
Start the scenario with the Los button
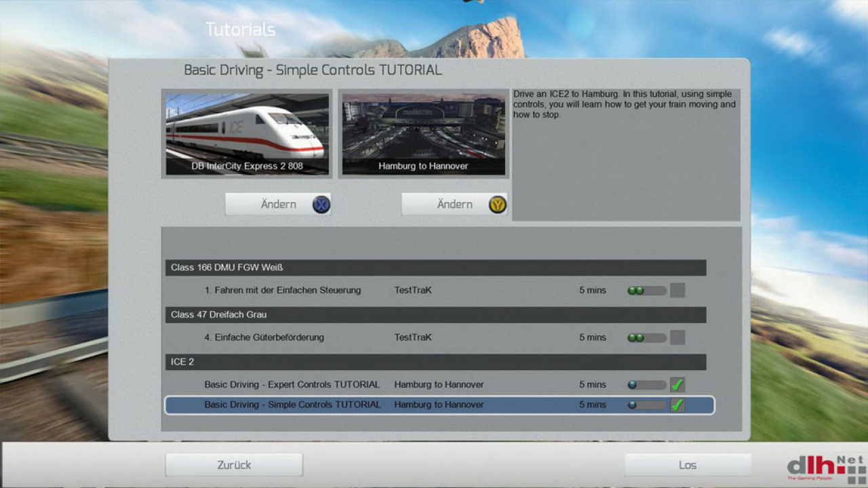pos(688,465)
